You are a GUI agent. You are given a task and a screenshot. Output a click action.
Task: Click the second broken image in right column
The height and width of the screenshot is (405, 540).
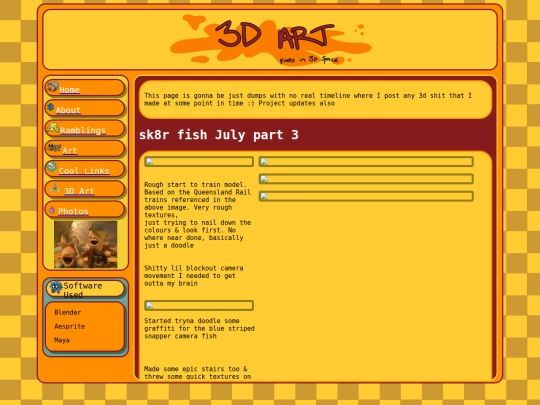coord(366,179)
